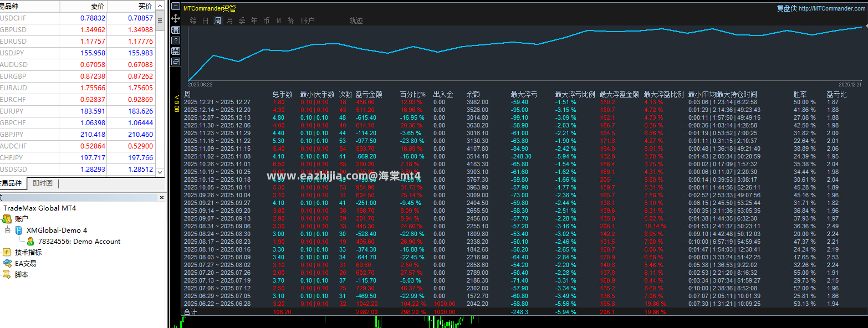Switch to the M tab

click(x=279, y=21)
